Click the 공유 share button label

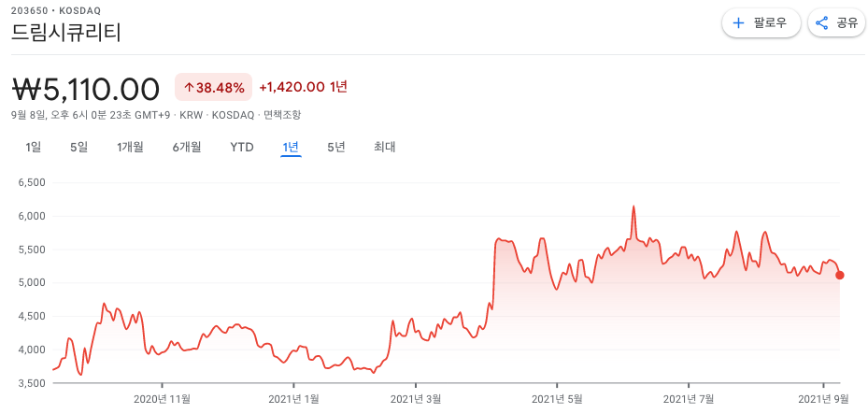point(847,23)
